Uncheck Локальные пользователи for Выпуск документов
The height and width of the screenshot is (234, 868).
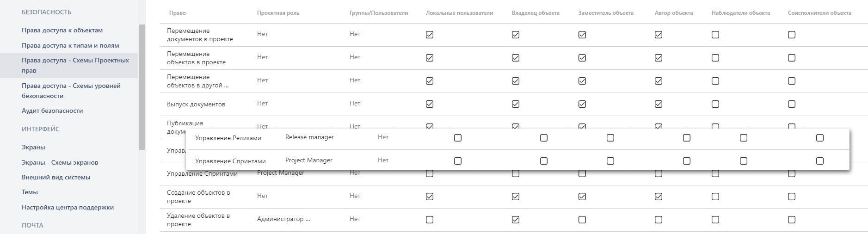[x=430, y=104]
